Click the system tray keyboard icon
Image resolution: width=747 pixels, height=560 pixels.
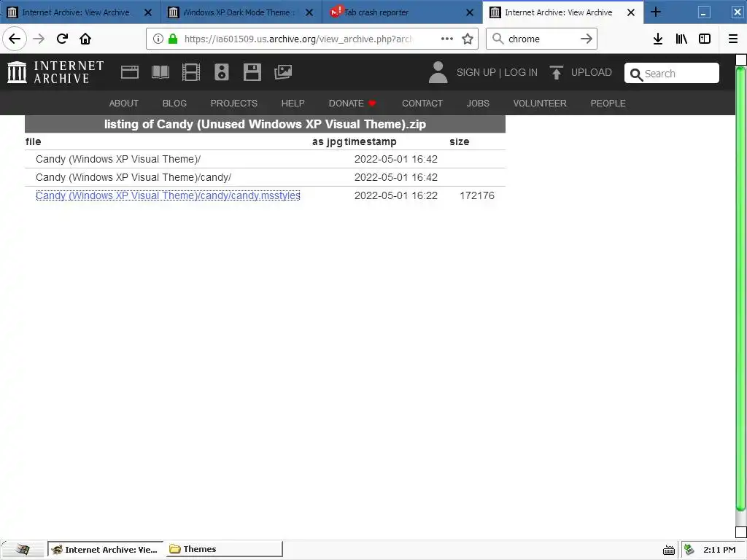669,550
